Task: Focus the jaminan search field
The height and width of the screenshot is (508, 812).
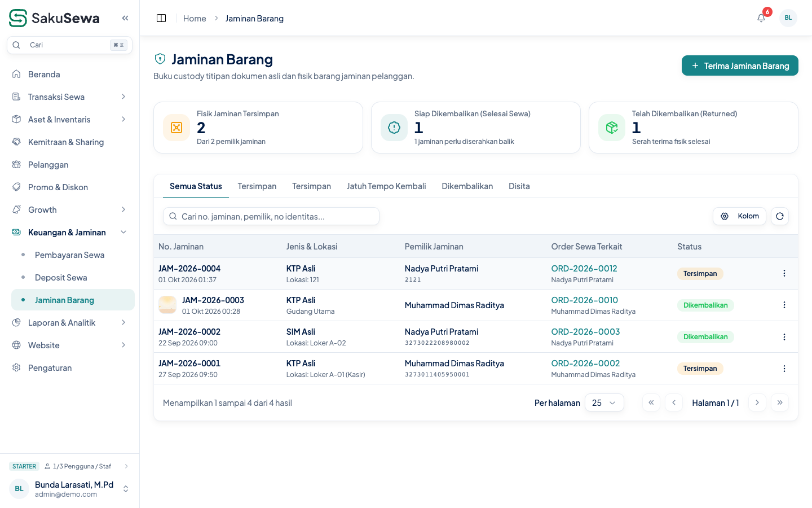Action: (x=271, y=216)
